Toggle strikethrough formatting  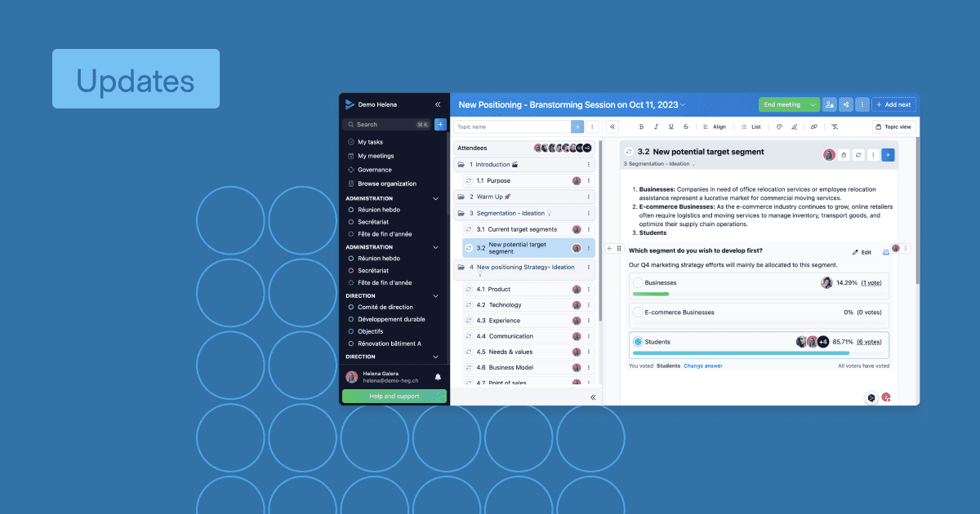(x=685, y=126)
